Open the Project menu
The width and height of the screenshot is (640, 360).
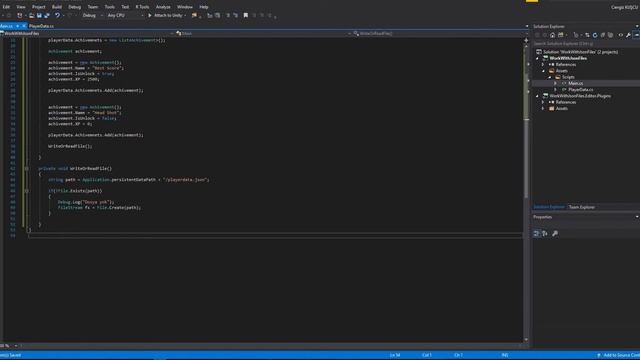39,7
